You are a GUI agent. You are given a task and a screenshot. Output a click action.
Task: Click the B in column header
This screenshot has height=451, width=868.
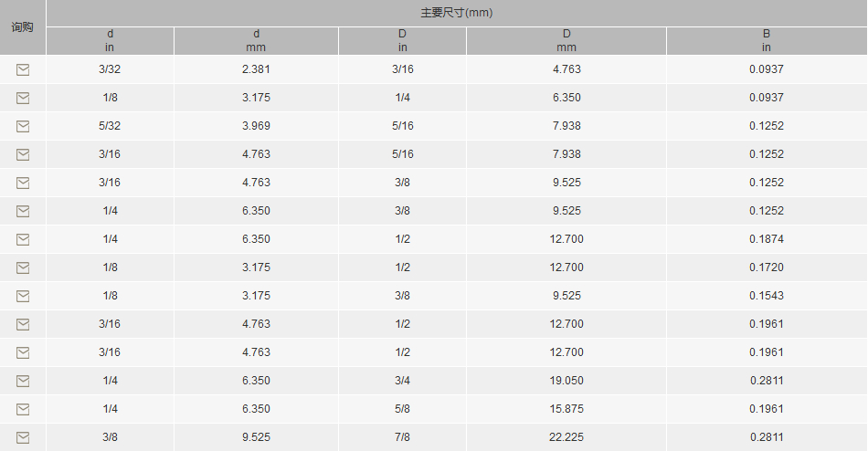[x=767, y=41]
